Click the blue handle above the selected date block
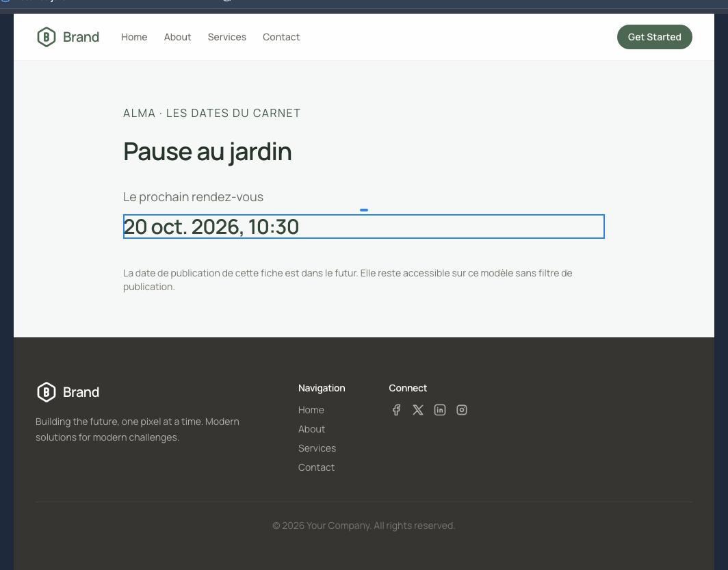The height and width of the screenshot is (570, 728). click(x=364, y=210)
